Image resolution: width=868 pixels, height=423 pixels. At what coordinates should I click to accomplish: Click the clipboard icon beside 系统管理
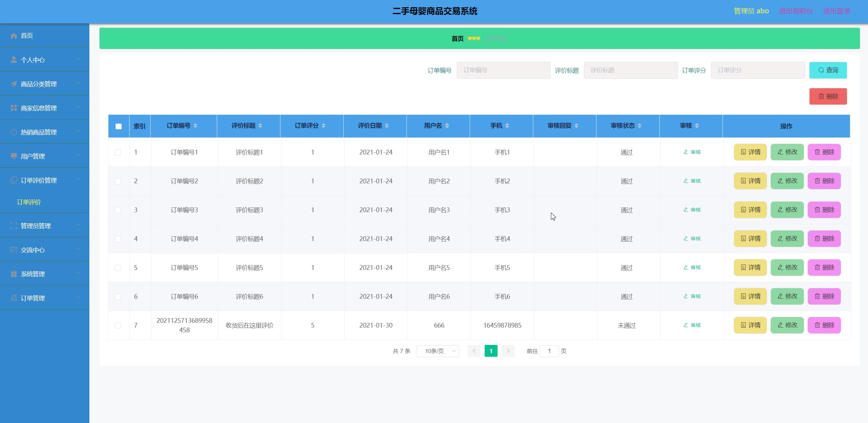pos(14,274)
